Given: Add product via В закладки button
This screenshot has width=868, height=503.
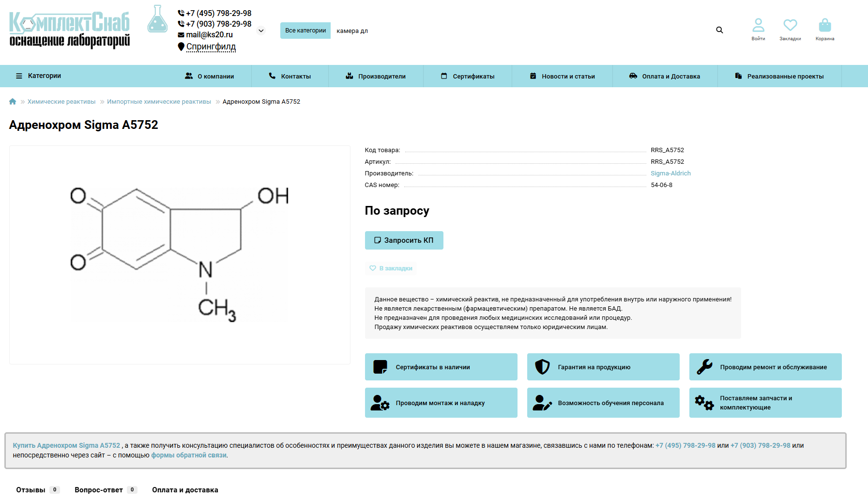Looking at the screenshot, I should pos(391,268).
